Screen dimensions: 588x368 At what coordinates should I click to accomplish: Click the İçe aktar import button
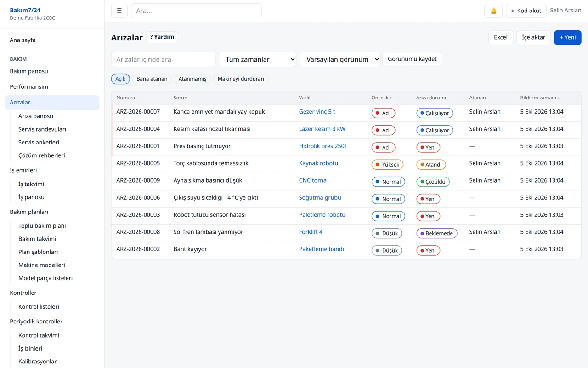click(534, 37)
